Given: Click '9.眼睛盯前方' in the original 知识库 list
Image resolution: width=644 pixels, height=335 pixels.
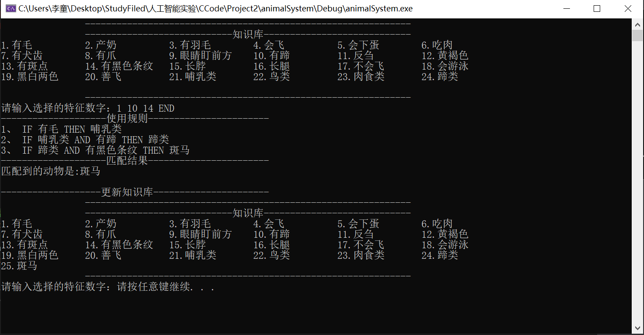Looking at the screenshot, I should (x=201, y=56).
